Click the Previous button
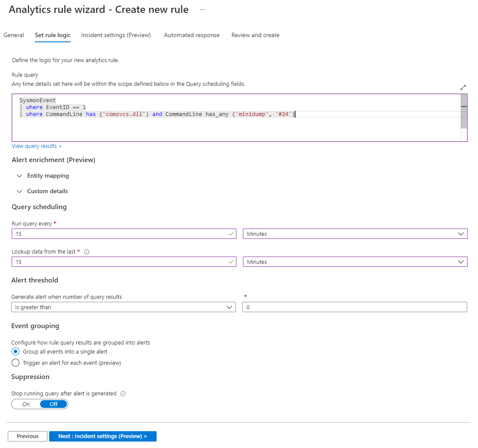 click(x=27, y=436)
